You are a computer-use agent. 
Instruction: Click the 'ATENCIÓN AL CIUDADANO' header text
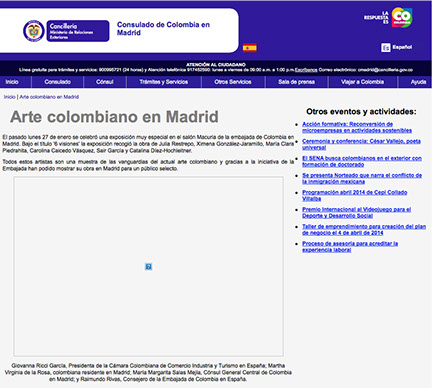point(216,65)
